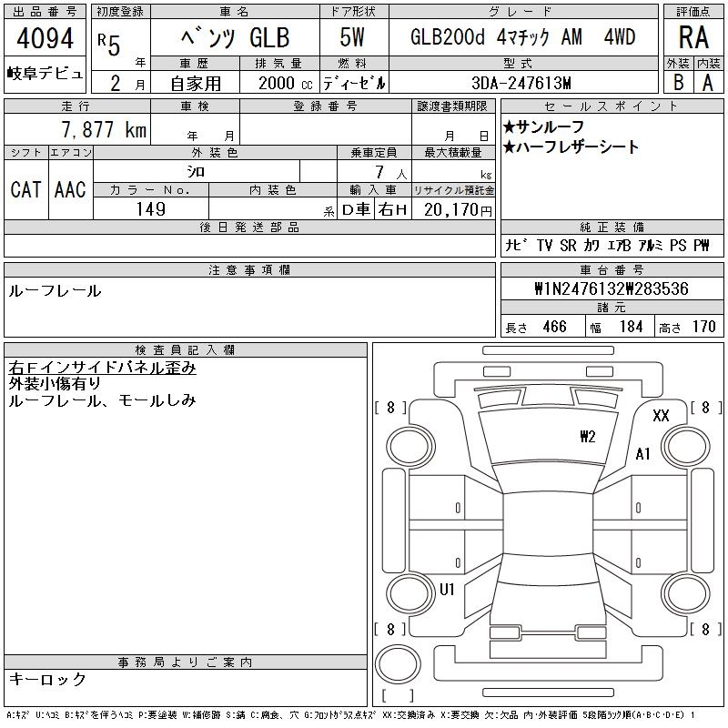Viewport: 728px width, 728px height.
Task: Click the U1 dent mark on the diagram
Action: (447, 590)
